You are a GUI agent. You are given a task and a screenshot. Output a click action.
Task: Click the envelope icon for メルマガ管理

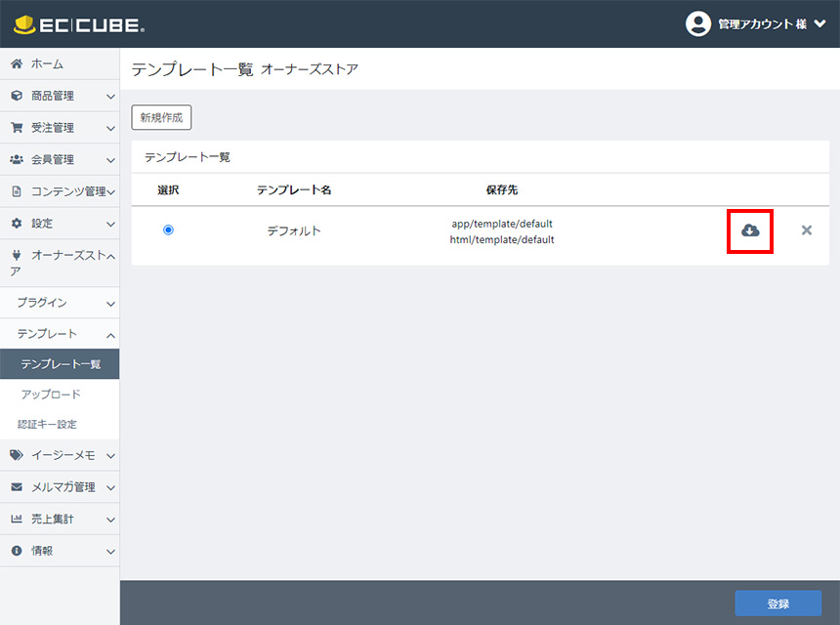pos(17,487)
